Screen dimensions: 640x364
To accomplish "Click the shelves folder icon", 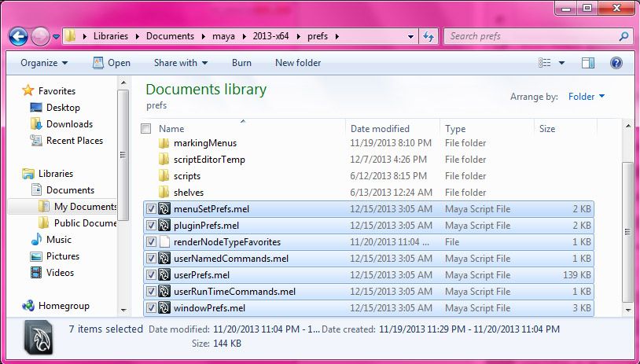I will (164, 192).
